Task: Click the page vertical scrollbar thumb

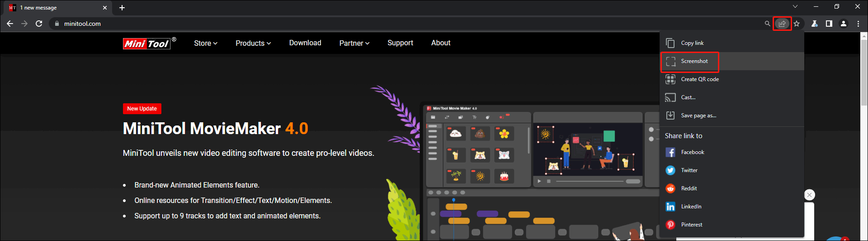Action: pyautogui.click(x=864, y=72)
